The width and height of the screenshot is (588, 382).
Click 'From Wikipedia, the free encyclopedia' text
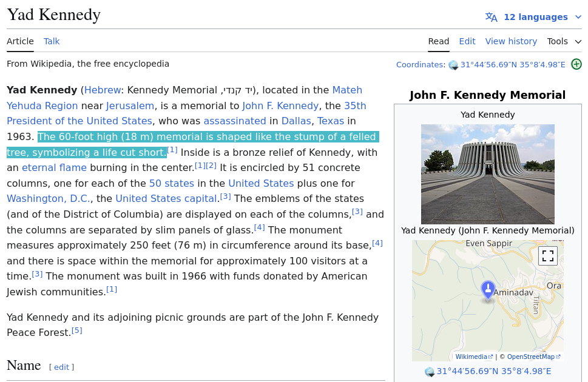[88, 64]
